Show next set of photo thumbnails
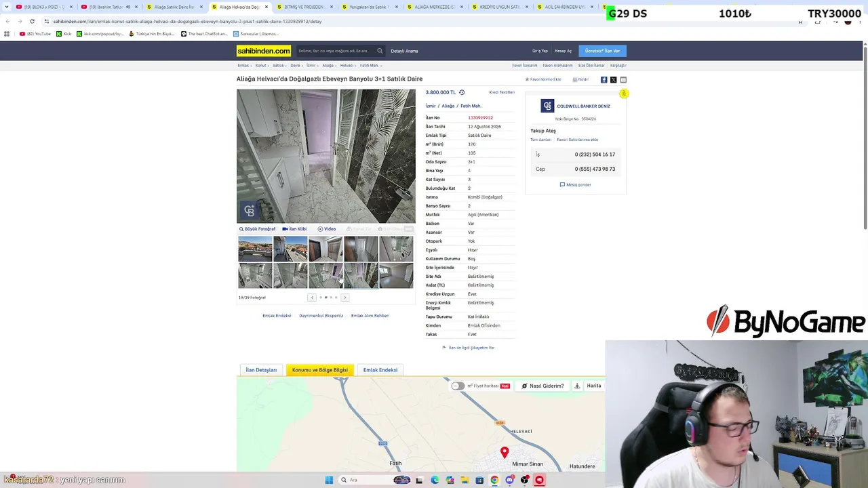This screenshot has height=488, width=868. pyautogui.click(x=345, y=298)
